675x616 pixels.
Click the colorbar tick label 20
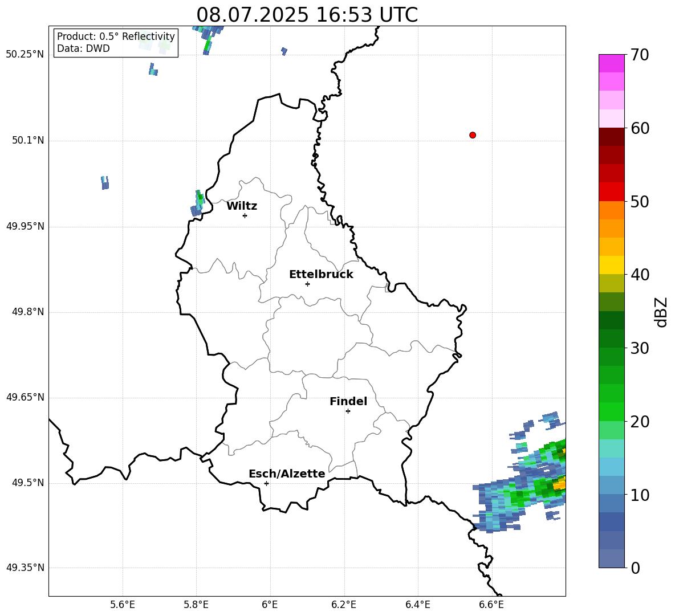coord(640,422)
